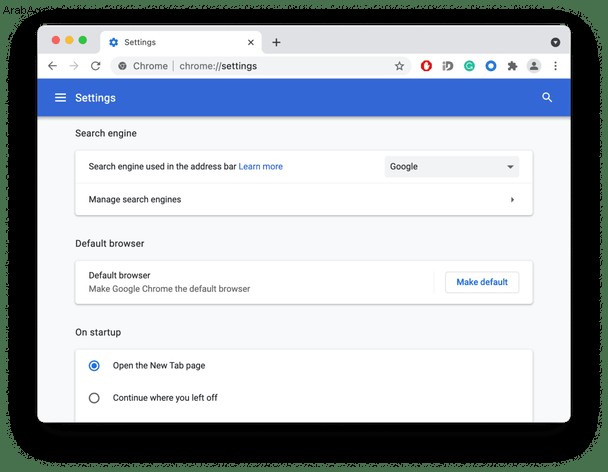Close the Settings tab

(x=251, y=42)
